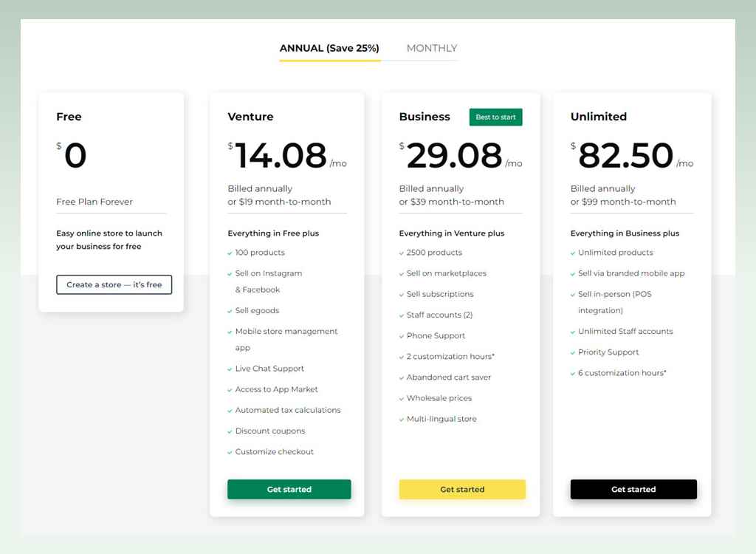
Task: Click yellow Get started for Business plan
Action: coord(462,489)
